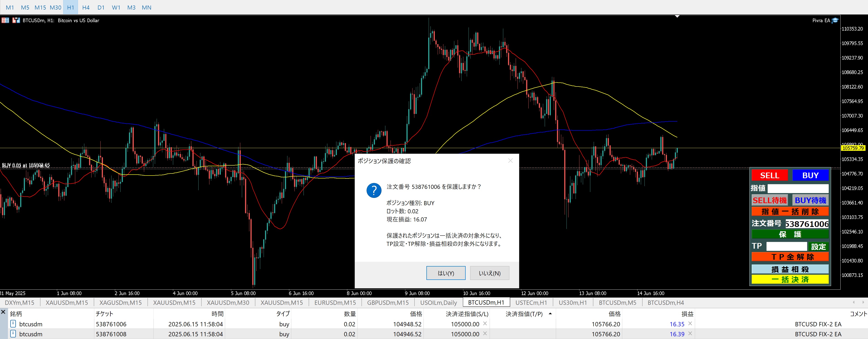Viewport: 868px width, 339px height.
Task: Close the terminal panel with X icon
Action: coord(3,312)
